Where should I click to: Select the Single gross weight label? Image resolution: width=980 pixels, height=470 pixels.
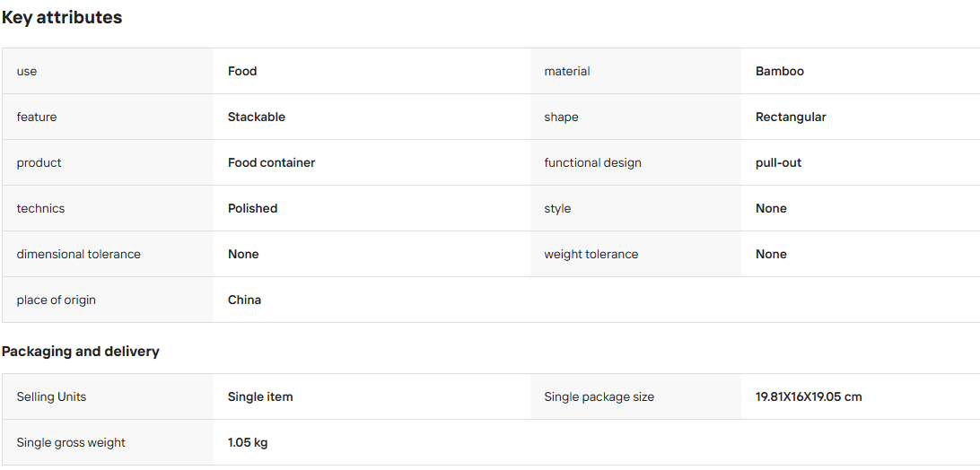[71, 442]
